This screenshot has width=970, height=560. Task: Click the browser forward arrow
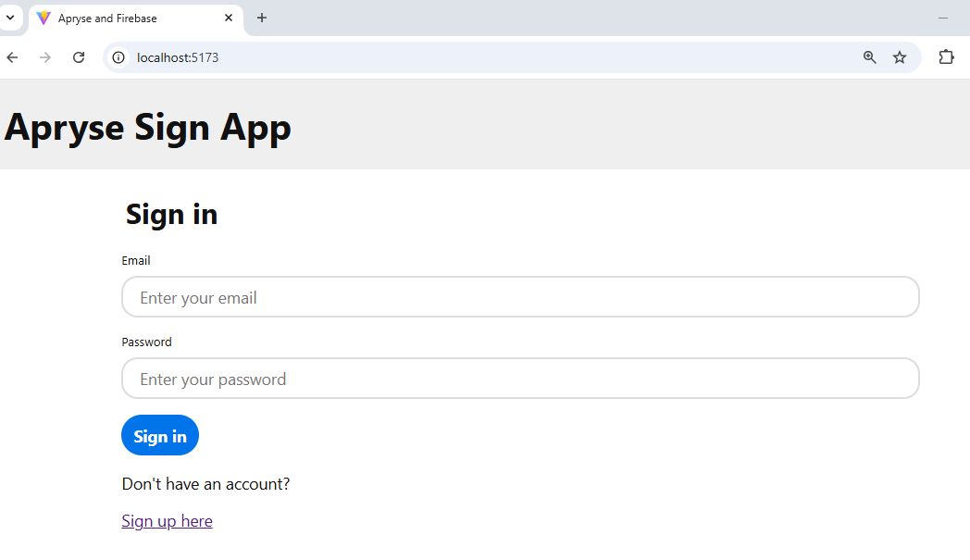point(45,57)
